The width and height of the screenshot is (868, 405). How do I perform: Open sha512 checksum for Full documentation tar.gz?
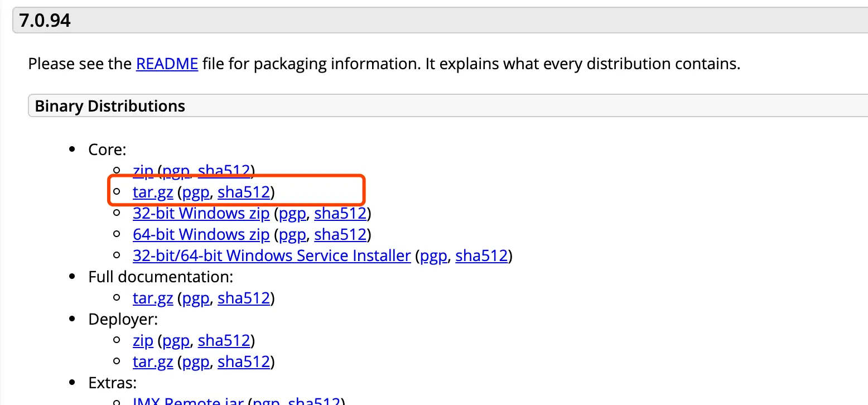(244, 298)
